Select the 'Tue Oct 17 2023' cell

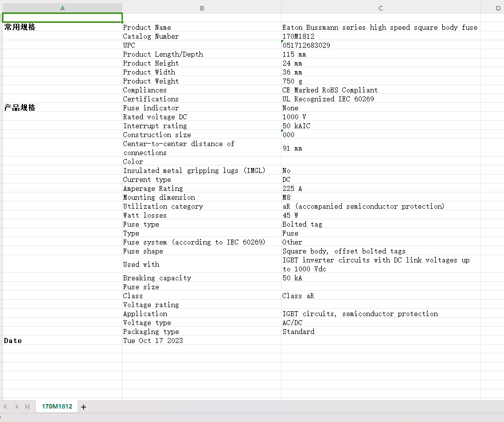202,340
